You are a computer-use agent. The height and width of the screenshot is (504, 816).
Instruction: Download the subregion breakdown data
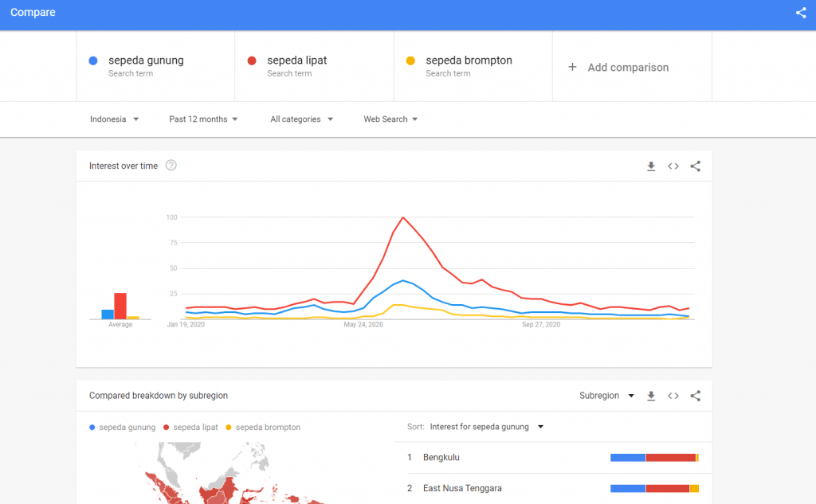(x=651, y=396)
